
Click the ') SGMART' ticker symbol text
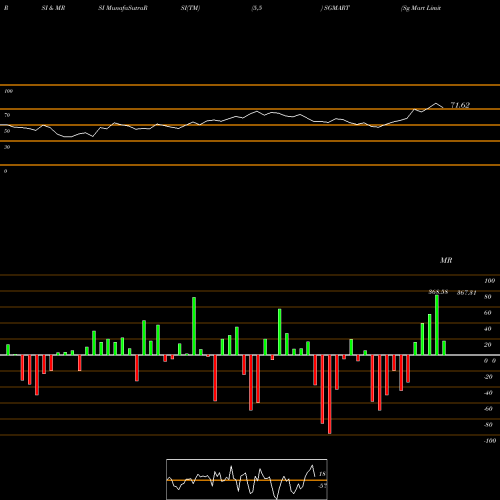[x=335, y=8]
